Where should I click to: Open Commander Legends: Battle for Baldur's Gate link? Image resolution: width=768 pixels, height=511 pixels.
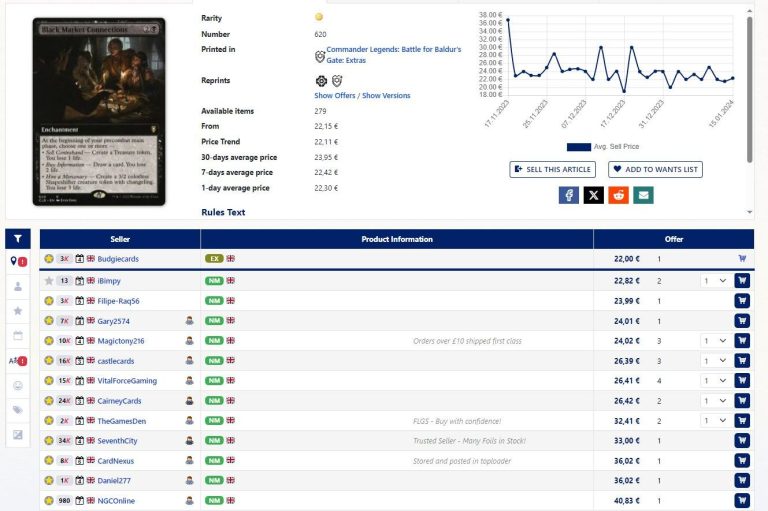tap(393, 55)
